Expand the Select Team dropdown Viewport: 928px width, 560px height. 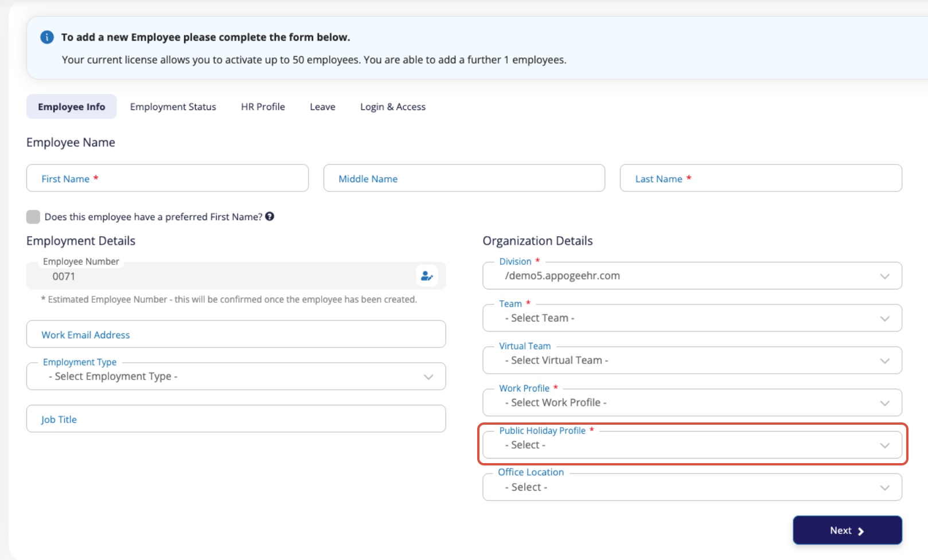click(x=692, y=318)
